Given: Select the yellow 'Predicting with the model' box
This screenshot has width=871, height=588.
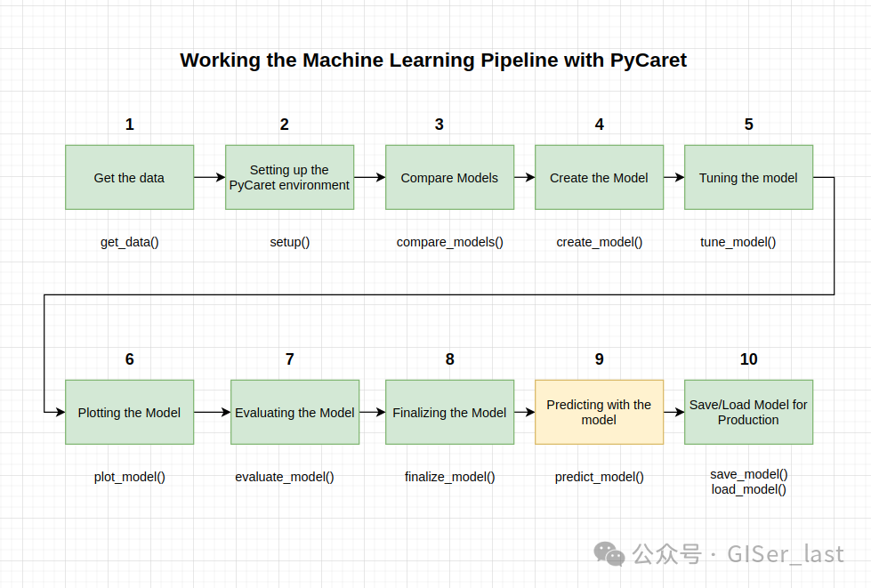Looking at the screenshot, I should point(599,412).
